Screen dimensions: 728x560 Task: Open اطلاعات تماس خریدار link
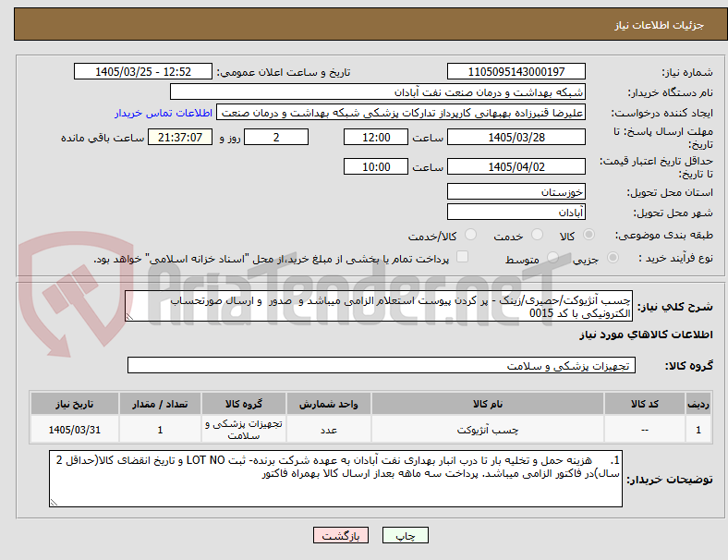(x=164, y=113)
